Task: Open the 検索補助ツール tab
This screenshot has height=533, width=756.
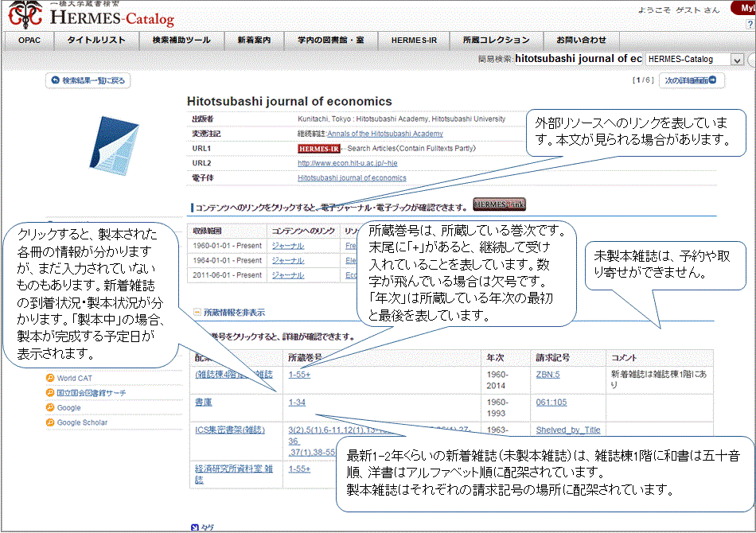Action: 181,41
